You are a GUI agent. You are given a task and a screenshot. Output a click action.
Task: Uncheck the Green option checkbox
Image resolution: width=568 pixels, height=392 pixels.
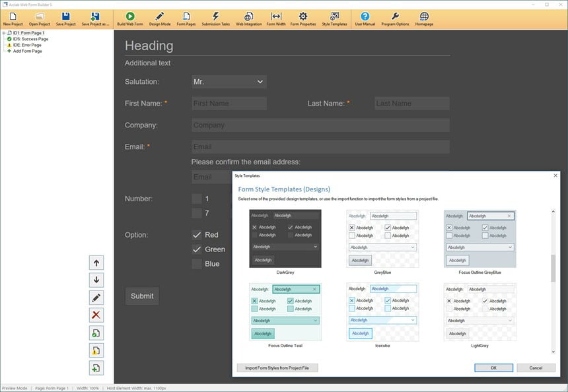tap(197, 249)
